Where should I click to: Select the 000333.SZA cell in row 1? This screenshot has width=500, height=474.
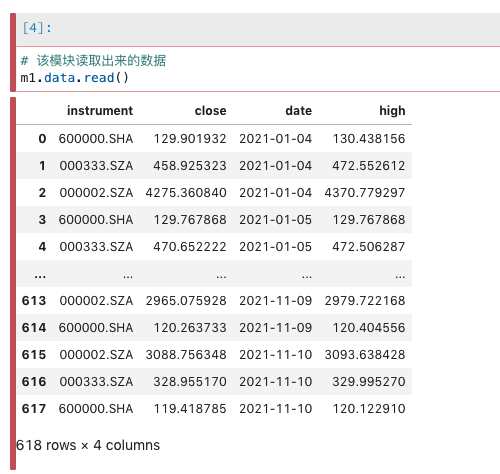[96, 166]
